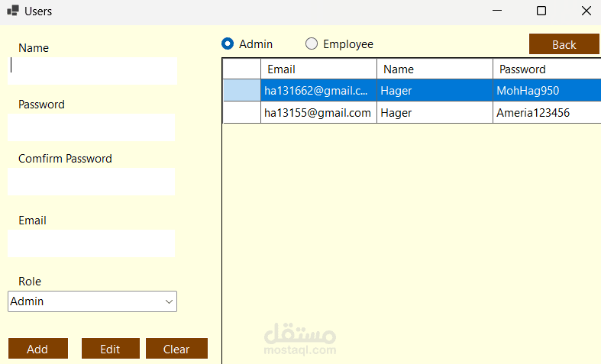This screenshot has height=364, width=601.
Task: Click Hager name cell in MohHag950 row
Action: pyautogui.click(x=435, y=90)
